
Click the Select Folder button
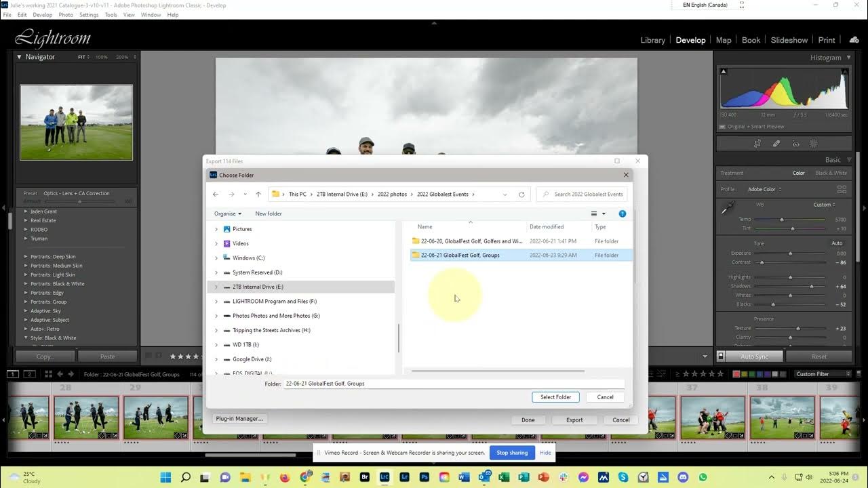pos(555,397)
